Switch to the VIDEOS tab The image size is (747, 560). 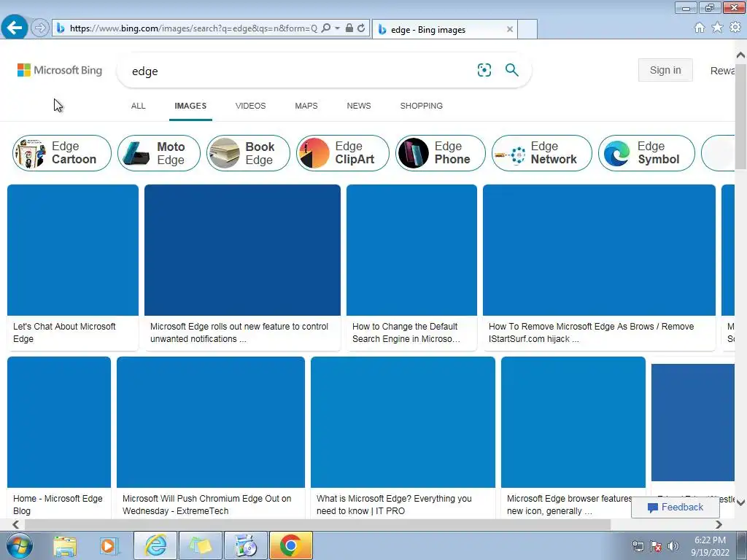[251, 106]
